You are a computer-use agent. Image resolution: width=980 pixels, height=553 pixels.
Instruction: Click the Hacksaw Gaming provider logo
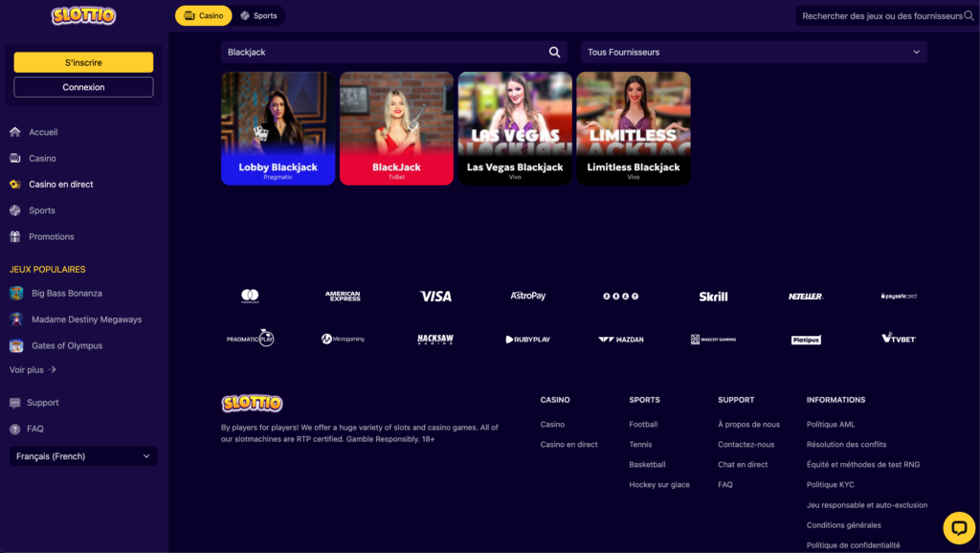tap(435, 340)
